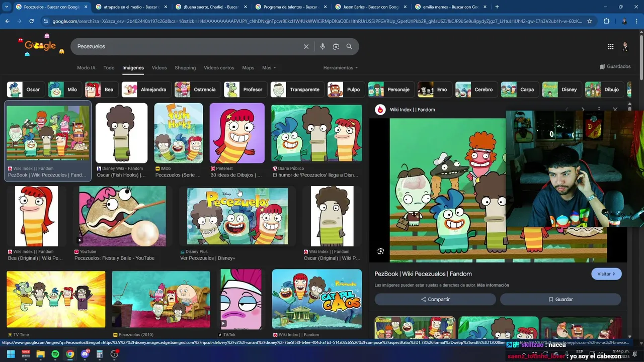
Task: Share the image with Compartir
Action: (x=435, y=299)
